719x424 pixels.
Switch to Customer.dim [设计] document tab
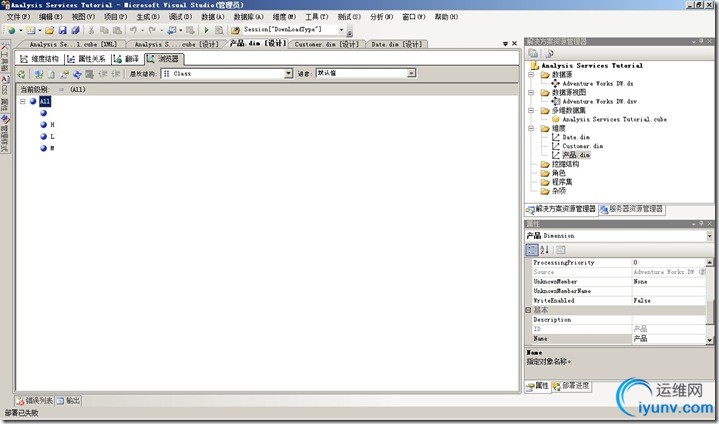pos(326,44)
